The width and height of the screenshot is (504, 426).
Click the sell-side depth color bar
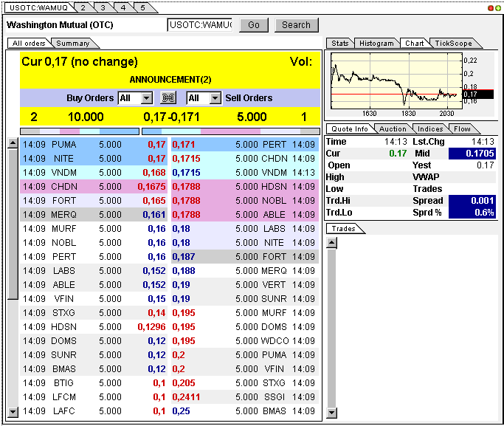231,131
